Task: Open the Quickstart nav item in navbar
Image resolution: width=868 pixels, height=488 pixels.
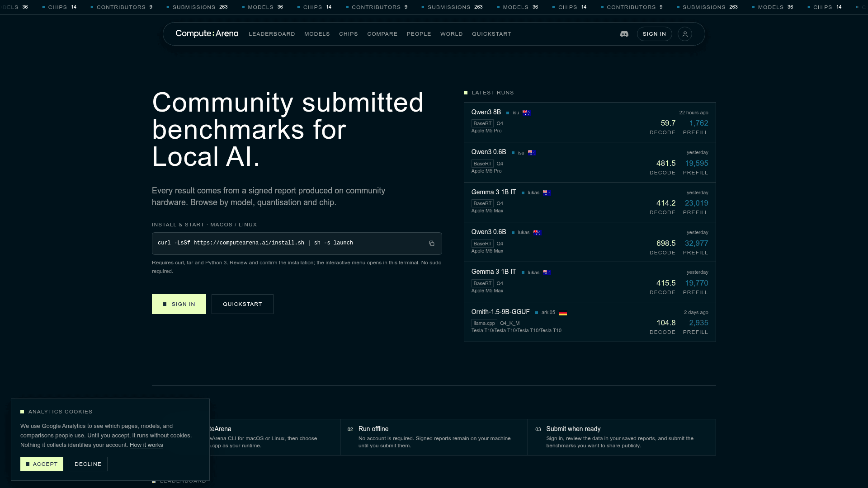Action: (x=491, y=34)
